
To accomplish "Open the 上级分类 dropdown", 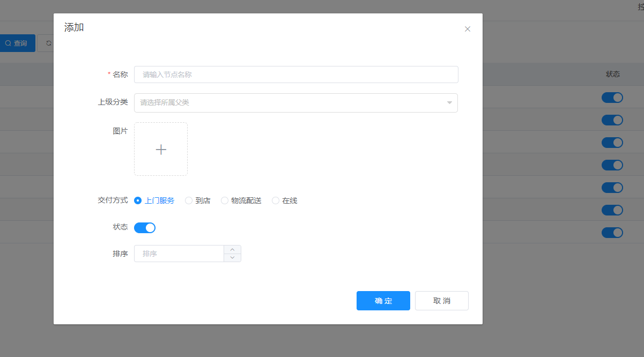I will [x=296, y=103].
